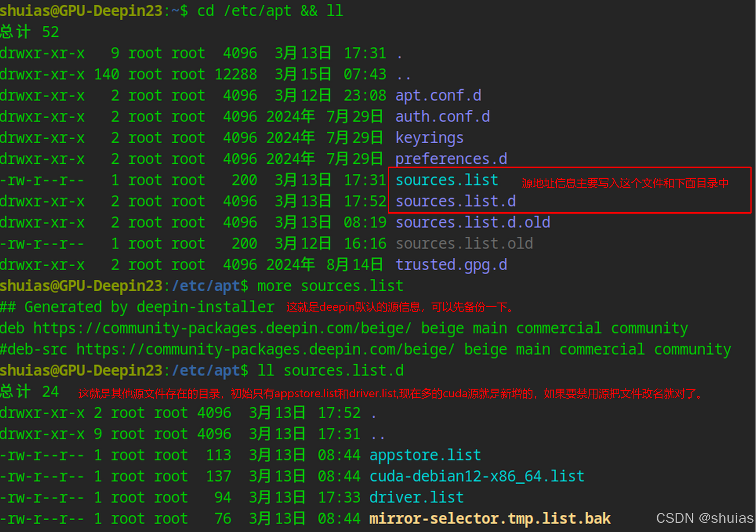Click the keyrings directory name

[x=429, y=138]
